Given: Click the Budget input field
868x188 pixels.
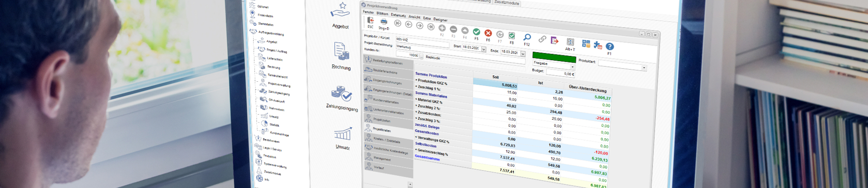Looking at the screenshot, I should (560, 73).
